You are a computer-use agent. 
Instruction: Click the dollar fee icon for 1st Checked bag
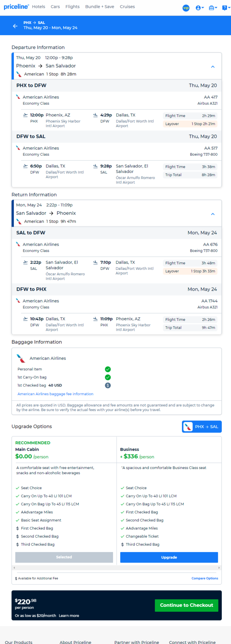tap(108, 386)
